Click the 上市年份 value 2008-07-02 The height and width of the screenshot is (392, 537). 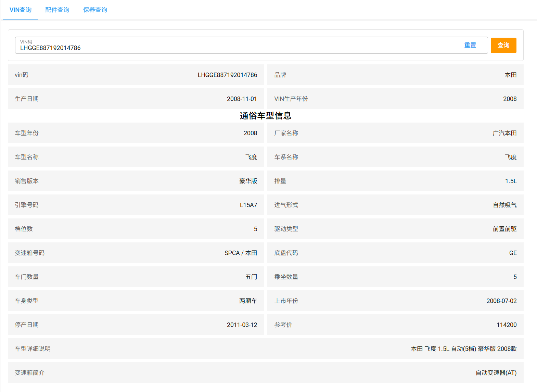501,301
